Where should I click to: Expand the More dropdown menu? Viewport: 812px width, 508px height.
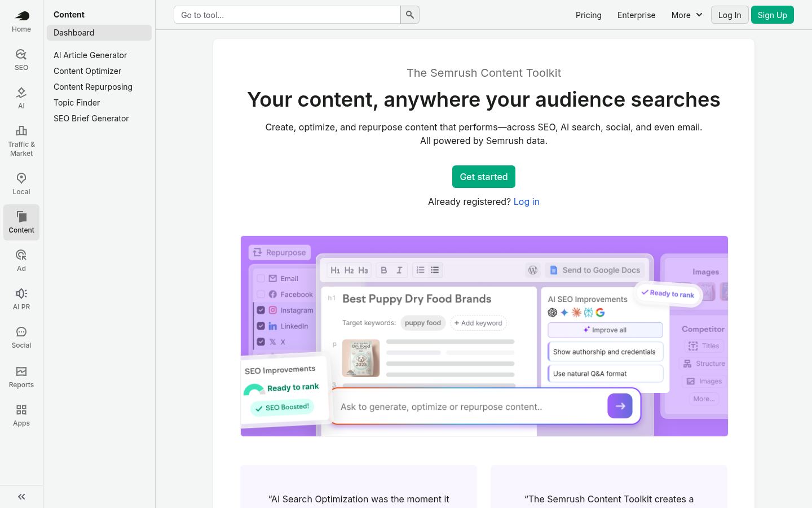pos(687,15)
